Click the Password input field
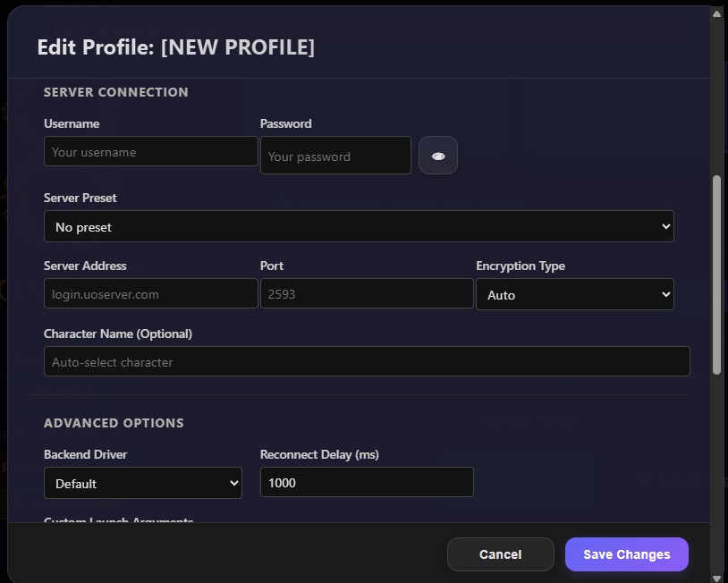728x583 pixels. tap(335, 156)
